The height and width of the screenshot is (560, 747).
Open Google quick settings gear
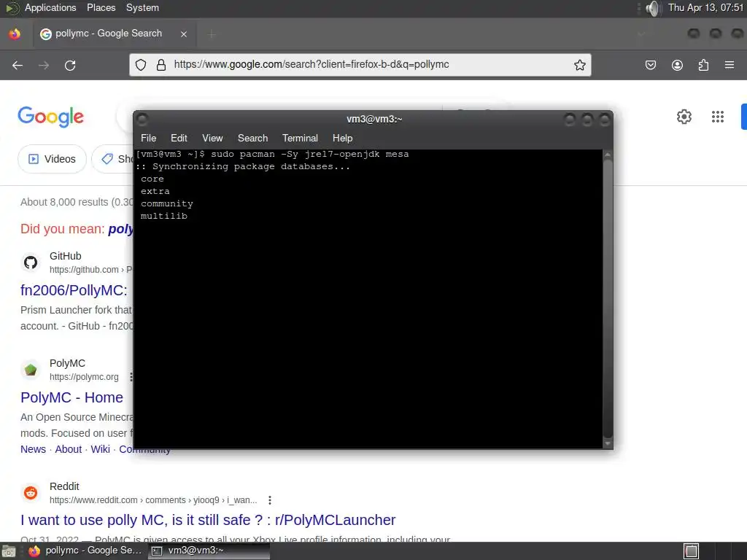click(x=684, y=117)
